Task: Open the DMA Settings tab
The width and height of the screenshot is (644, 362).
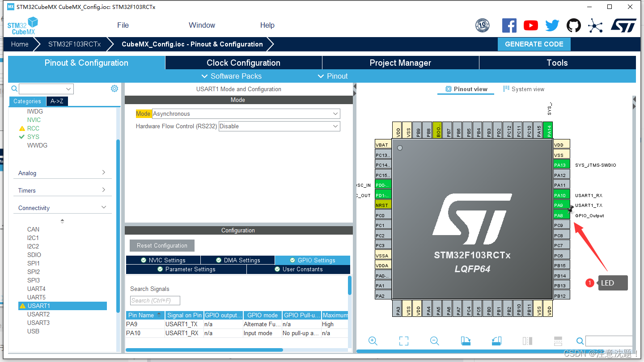Action: click(x=237, y=260)
